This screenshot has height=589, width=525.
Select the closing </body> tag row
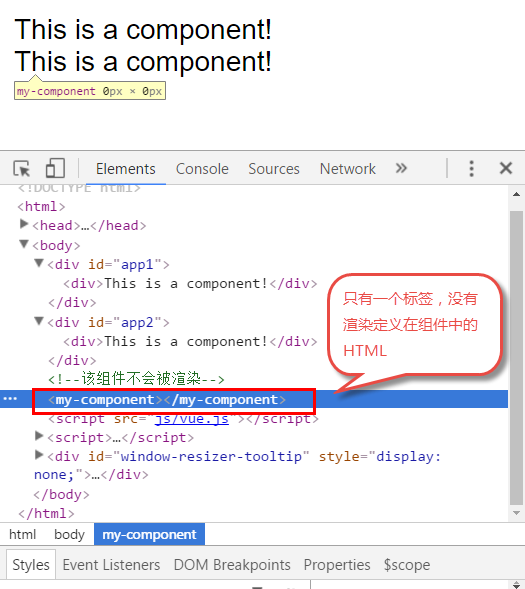tap(62, 494)
